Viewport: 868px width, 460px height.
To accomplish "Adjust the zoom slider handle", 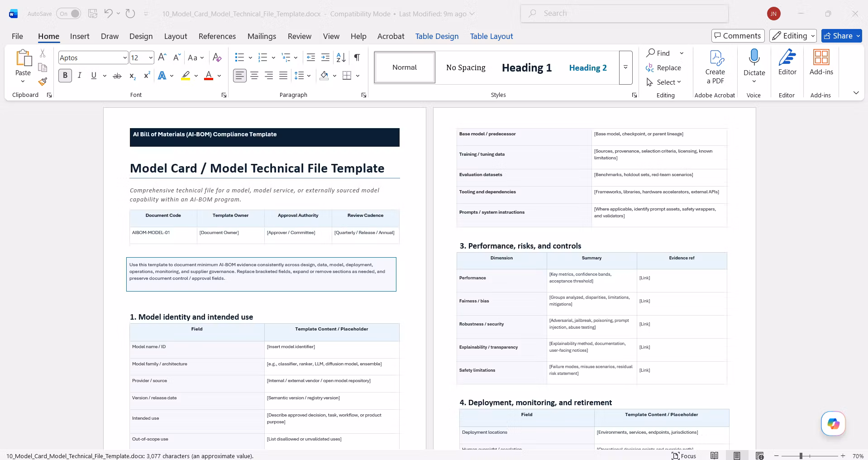I will pyautogui.click(x=801, y=456).
